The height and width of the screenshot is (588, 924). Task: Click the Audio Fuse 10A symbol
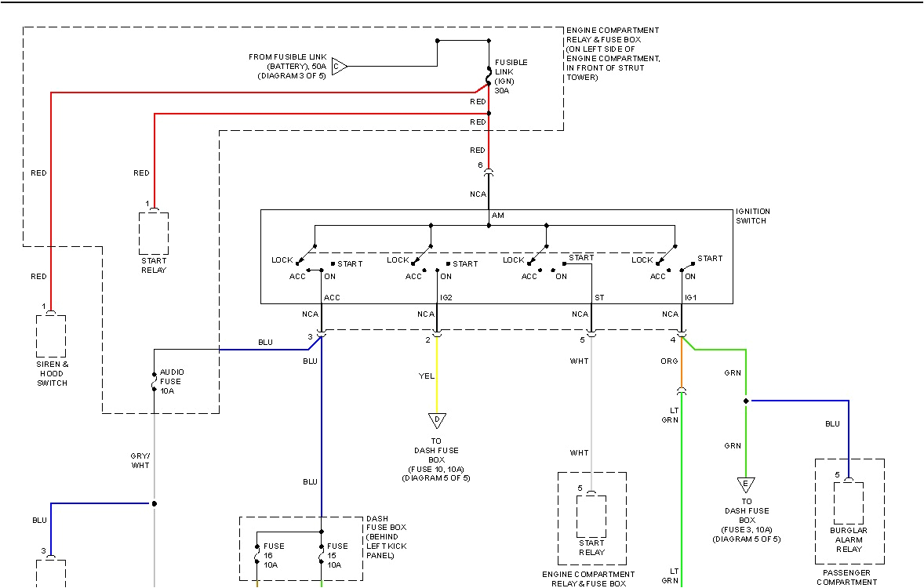[154, 382]
